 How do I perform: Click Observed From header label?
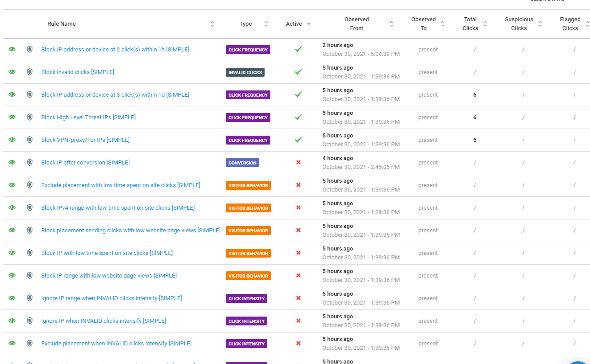point(356,24)
